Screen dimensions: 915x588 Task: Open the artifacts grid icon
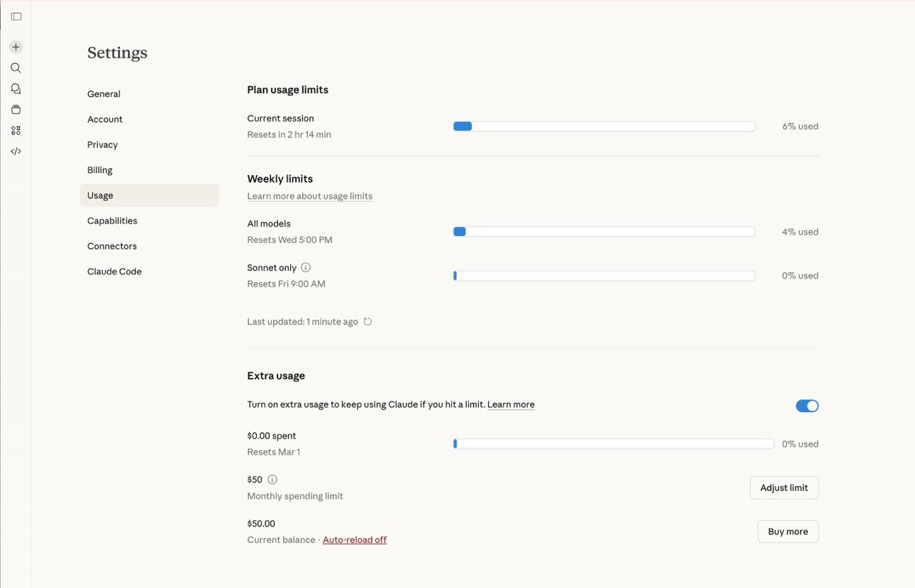16,131
